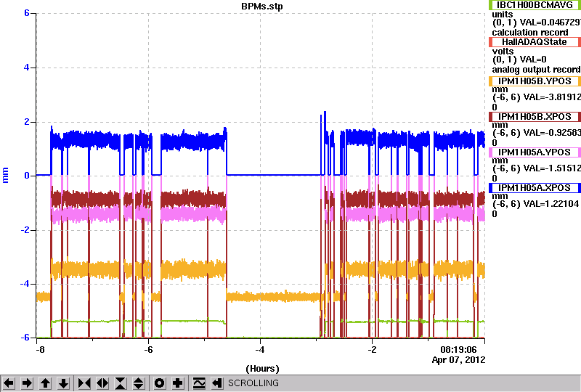Click horizontal diamond zoom-out time axis button
The width and height of the screenshot is (581, 392).
click(x=102, y=383)
